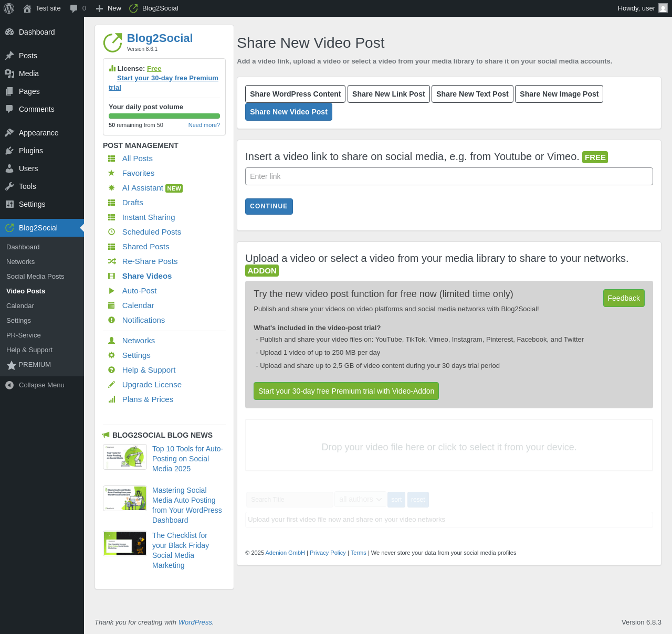
Task: Click the Pages icon in sidebar
Action: click(9, 91)
